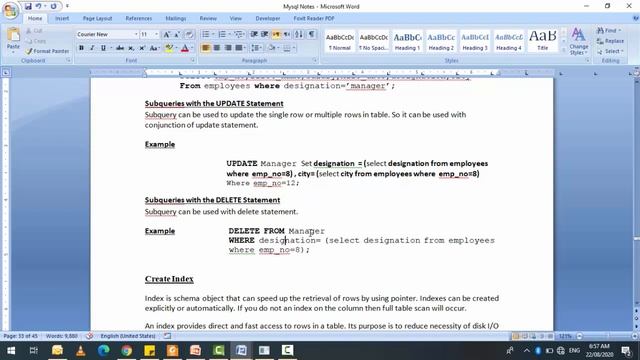Grow font size icon
This screenshot has width=640, height=360.
pos(167,35)
